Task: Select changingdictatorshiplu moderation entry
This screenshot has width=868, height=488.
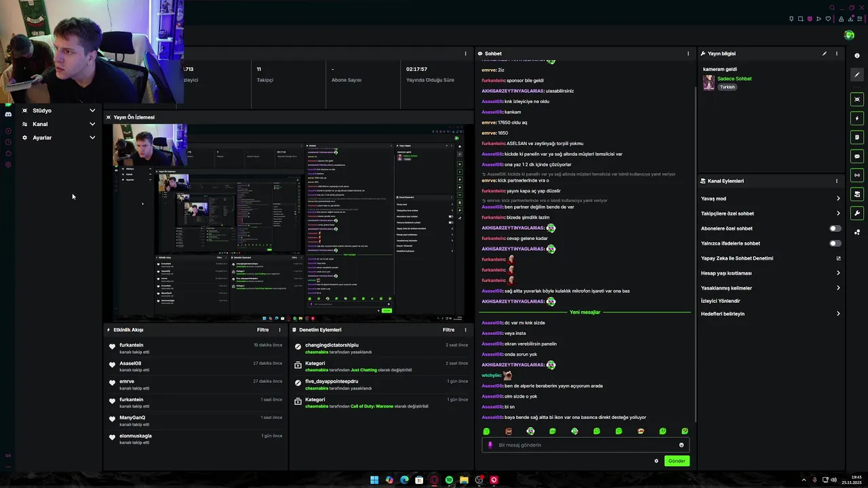Action: [382, 348]
